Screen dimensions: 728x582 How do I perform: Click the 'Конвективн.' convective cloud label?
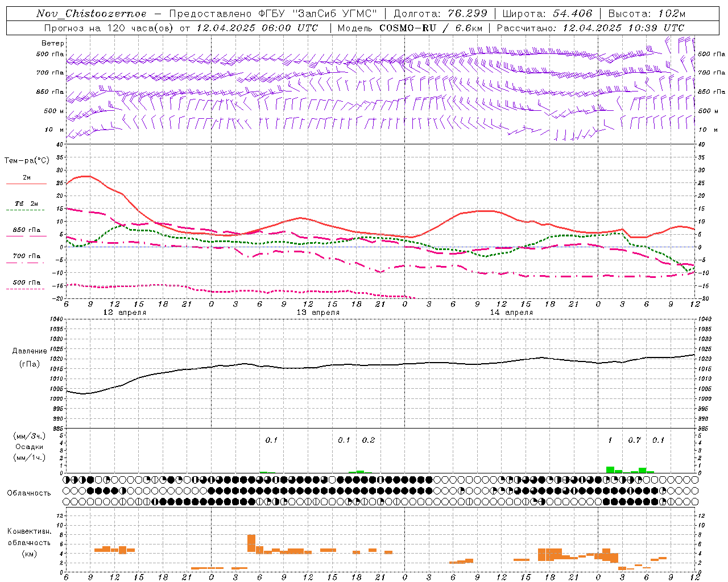(x=30, y=531)
